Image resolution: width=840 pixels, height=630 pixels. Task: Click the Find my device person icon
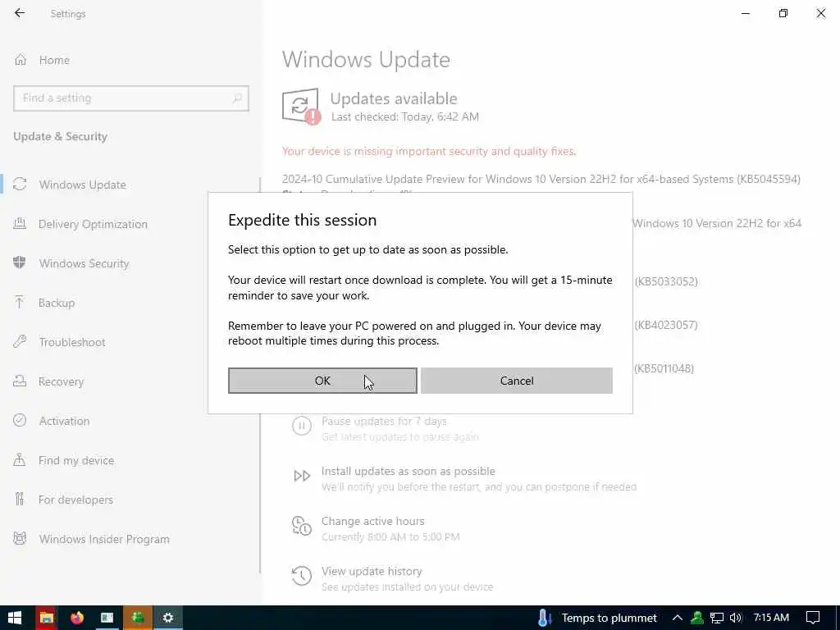[x=20, y=459]
